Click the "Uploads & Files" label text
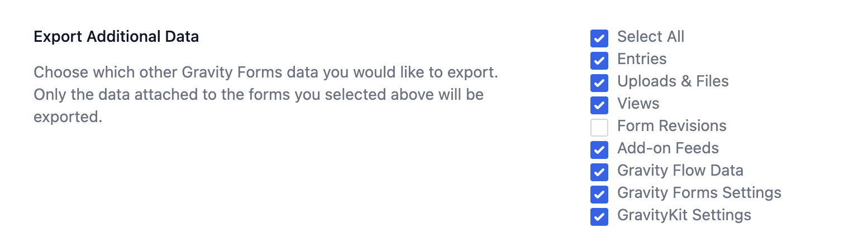This screenshot has height=252, width=868. (673, 81)
